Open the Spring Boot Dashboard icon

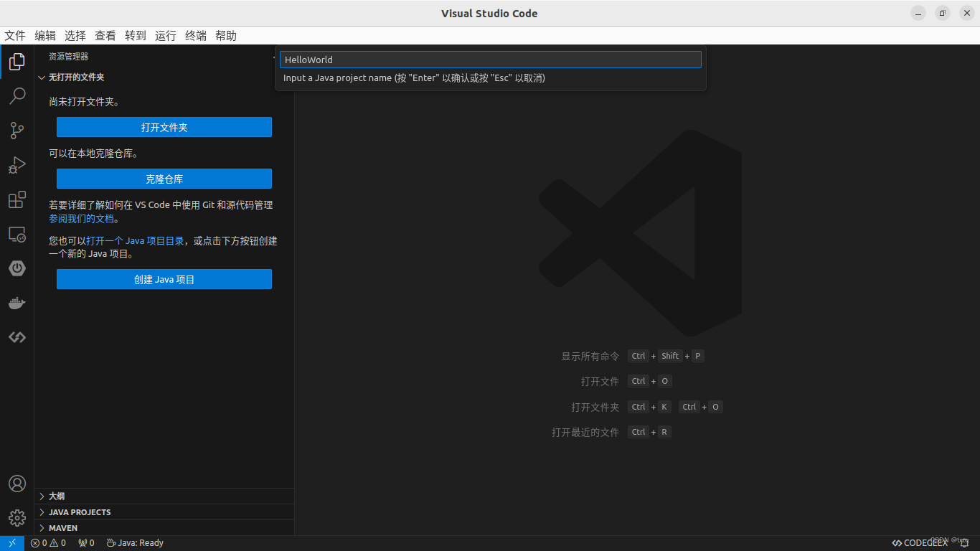[x=17, y=268]
